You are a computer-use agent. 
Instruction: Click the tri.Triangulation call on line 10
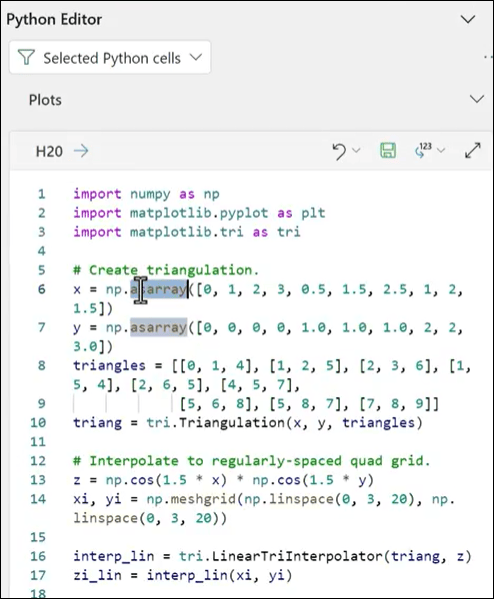click(215, 423)
